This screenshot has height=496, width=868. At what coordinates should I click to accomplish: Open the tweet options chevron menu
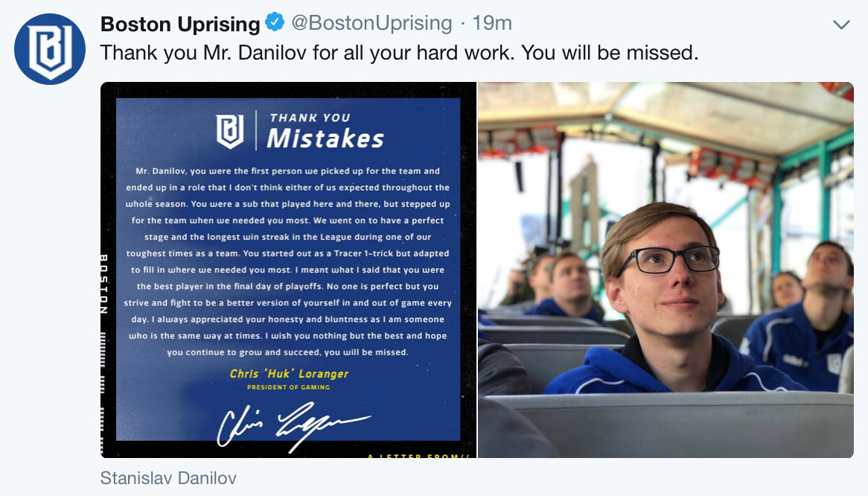841,25
